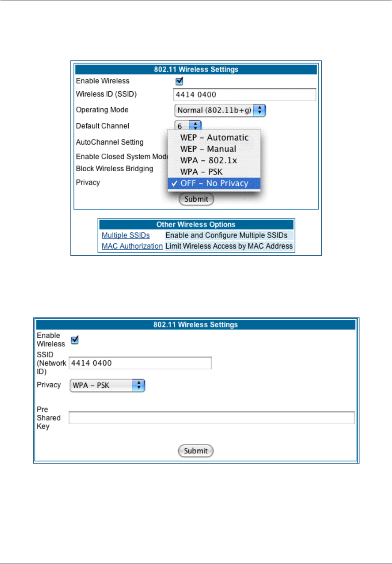This screenshot has height=564, width=392.
Task: Open the Operating Mode dropdown
Action: [220, 110]
